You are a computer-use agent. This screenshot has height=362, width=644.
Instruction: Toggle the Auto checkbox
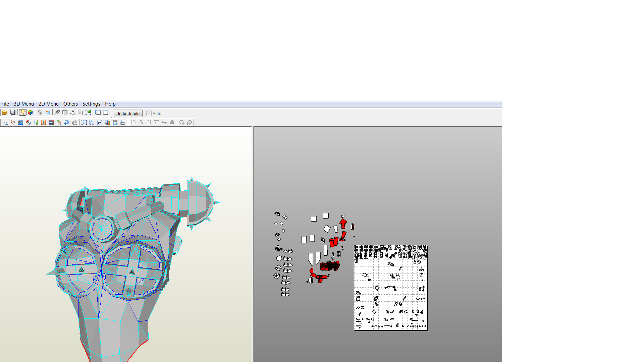[x=149, y=113]
